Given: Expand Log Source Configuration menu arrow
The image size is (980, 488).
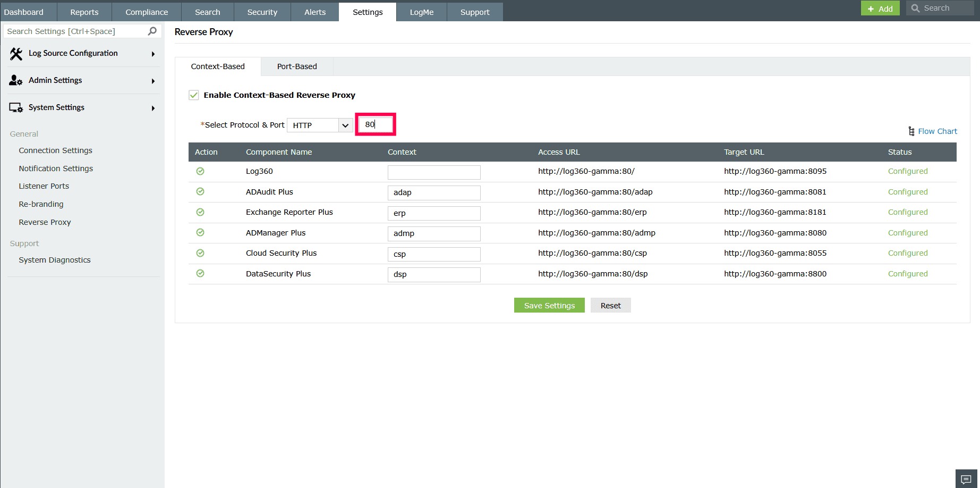Looking at the screenshot, I should [153, 54].
